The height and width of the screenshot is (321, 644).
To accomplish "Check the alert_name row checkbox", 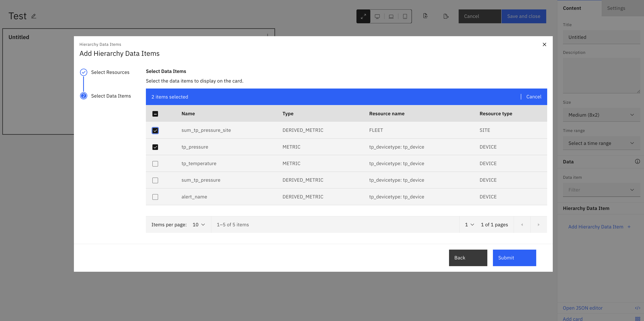I will click(155, 197).
